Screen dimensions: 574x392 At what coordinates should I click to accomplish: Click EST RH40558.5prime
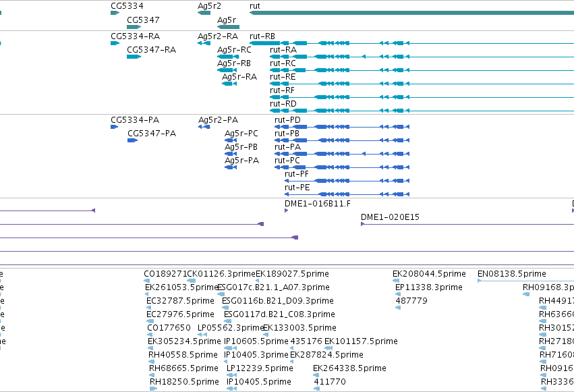[183, 356]
